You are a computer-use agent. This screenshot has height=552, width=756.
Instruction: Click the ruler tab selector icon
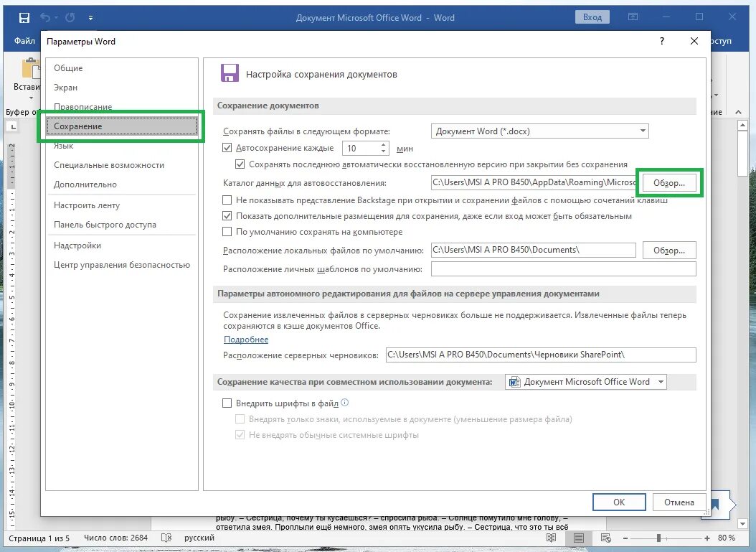click(13, 126)
